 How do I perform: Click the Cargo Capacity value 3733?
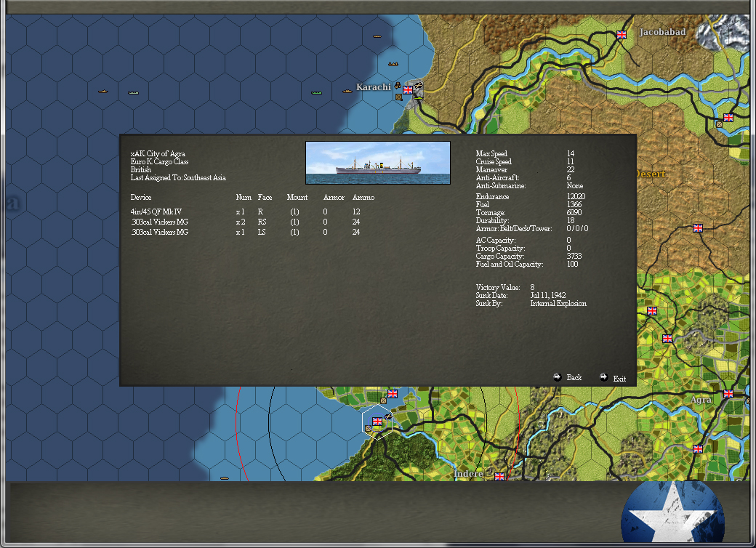pos(574,256)
